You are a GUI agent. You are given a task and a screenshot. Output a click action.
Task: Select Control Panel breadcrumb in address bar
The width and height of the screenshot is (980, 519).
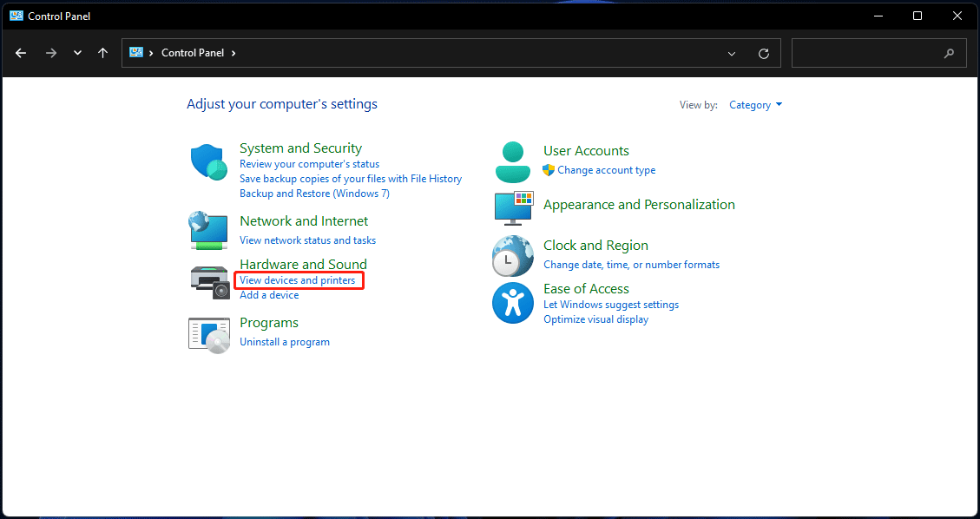[x=193, y=53]
